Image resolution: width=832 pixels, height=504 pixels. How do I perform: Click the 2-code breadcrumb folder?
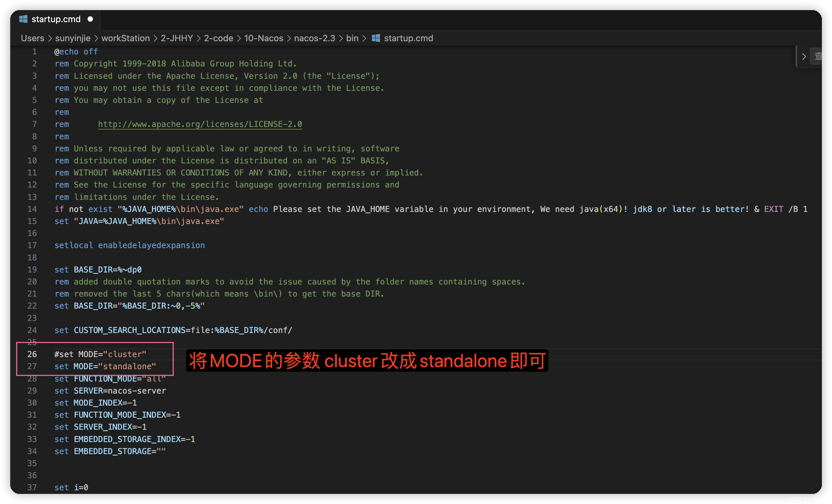pyautogui.click(x=218, y=38)
